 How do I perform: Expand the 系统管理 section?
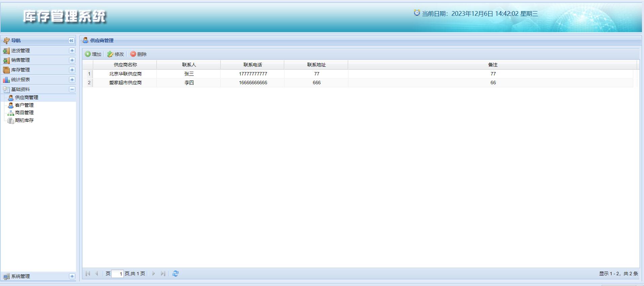tap(72, 276)
